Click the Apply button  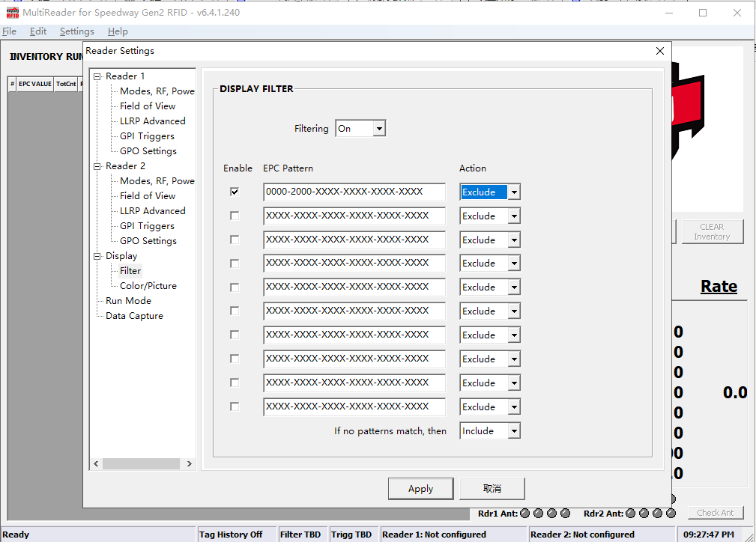tap(420, 489)
